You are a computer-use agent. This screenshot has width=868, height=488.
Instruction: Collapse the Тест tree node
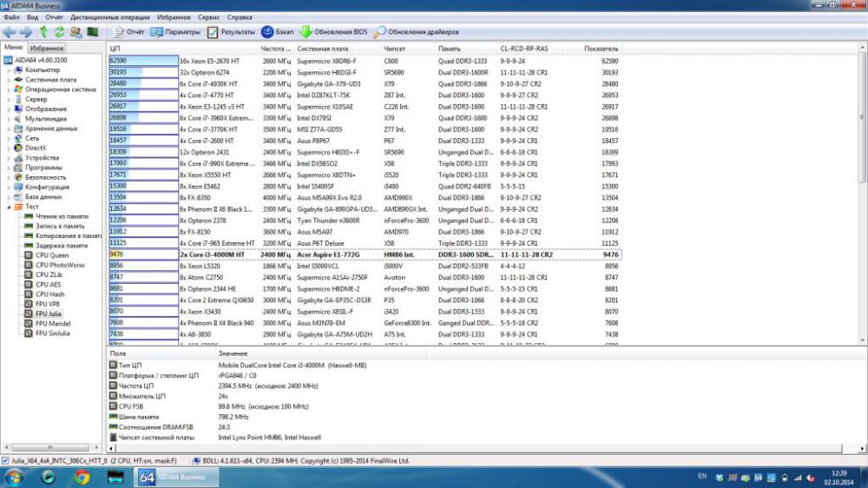pyautogui.click(x=9, y=207)
